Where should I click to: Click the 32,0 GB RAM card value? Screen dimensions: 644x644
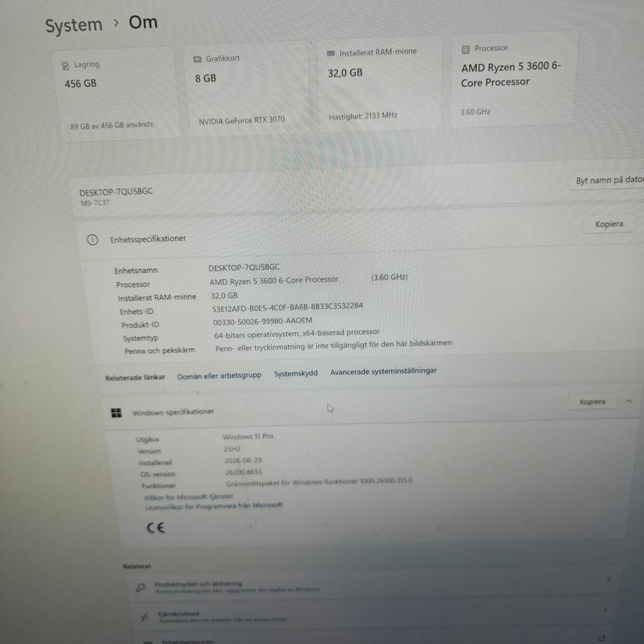click(345, 73)
